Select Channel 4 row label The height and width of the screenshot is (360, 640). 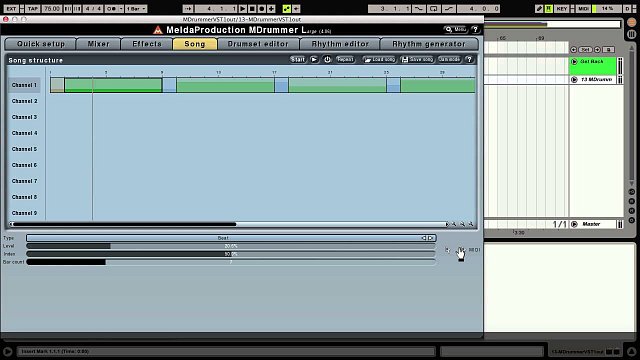24,133
